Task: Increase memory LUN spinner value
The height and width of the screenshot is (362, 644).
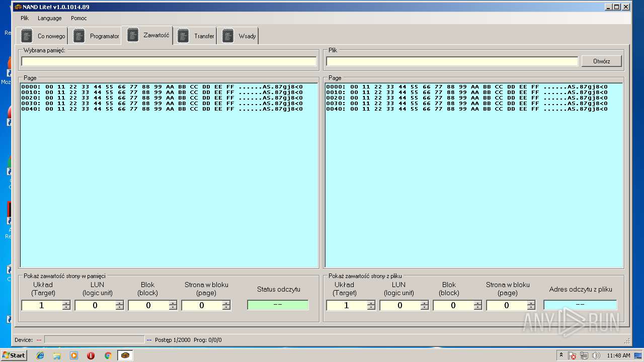Action: coord(119,303)
